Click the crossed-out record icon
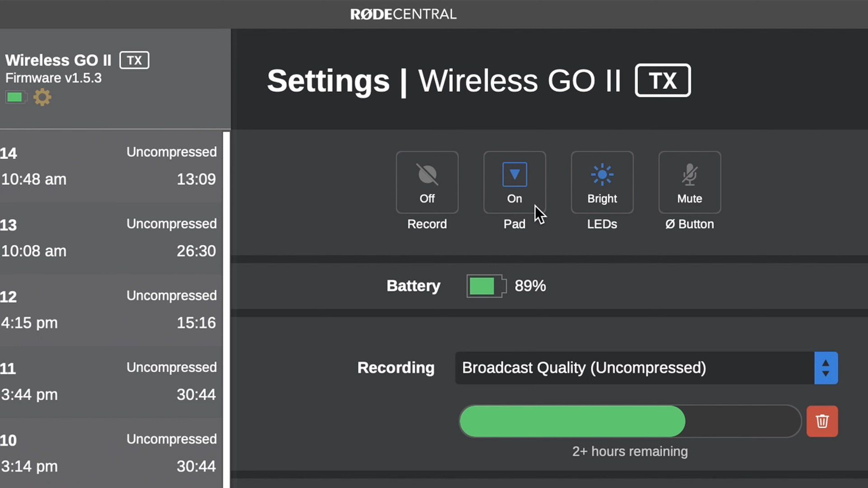868x488 pixels. pos(427,174)
